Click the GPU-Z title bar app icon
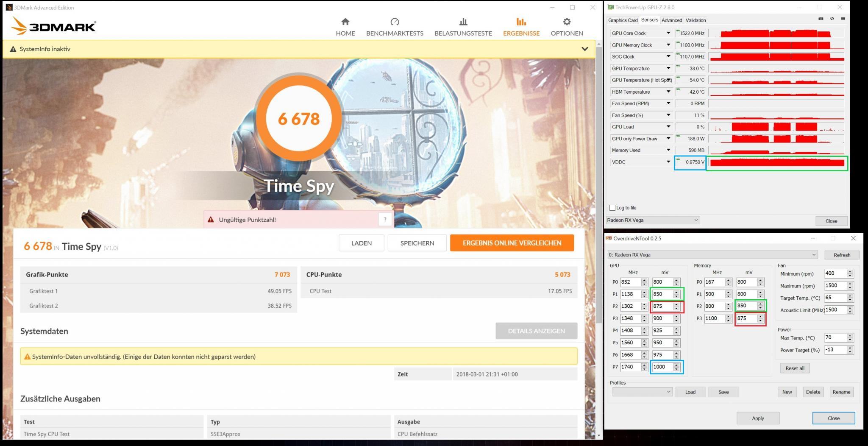Screen dimensions: 868x446 click(x=610, y=7)
